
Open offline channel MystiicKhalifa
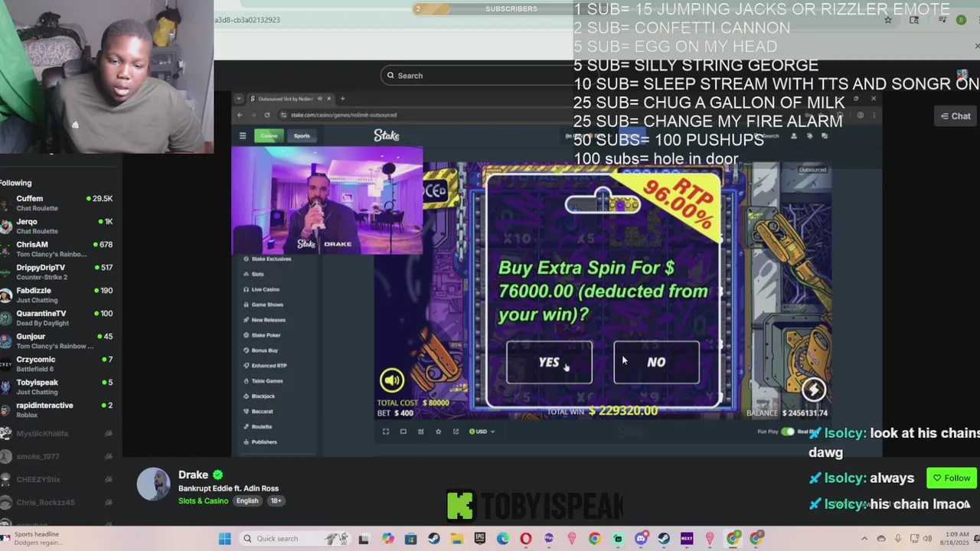[57, 433]
